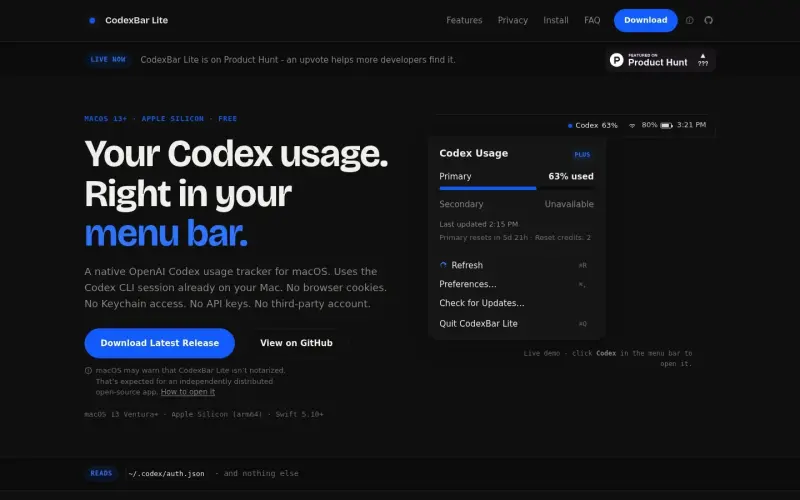Click the CodexBar Lite blue dot logo
This screenshot has height=500, width=800.
[x=92, y=20]
